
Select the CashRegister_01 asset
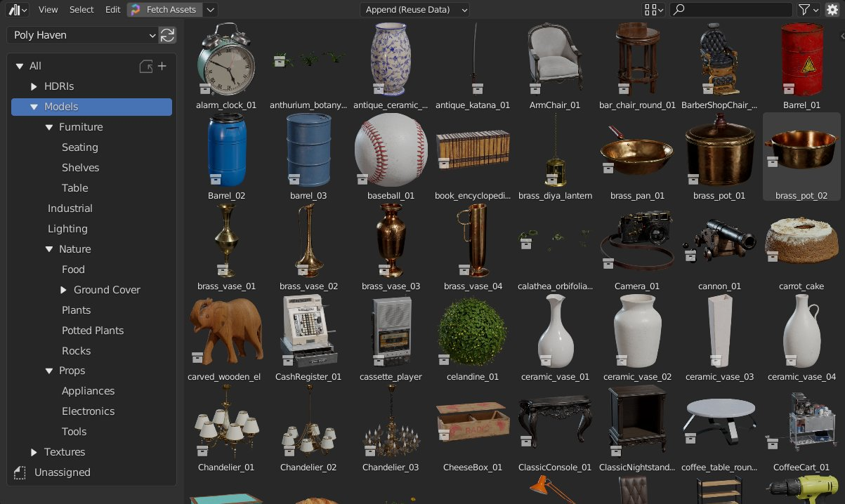click(x=308, y=331)
